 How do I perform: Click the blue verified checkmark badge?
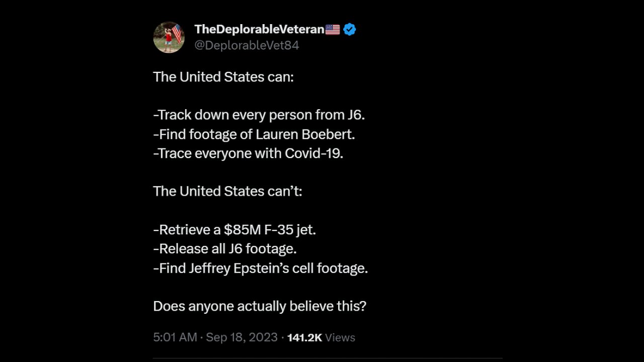(x=350, y=30)
